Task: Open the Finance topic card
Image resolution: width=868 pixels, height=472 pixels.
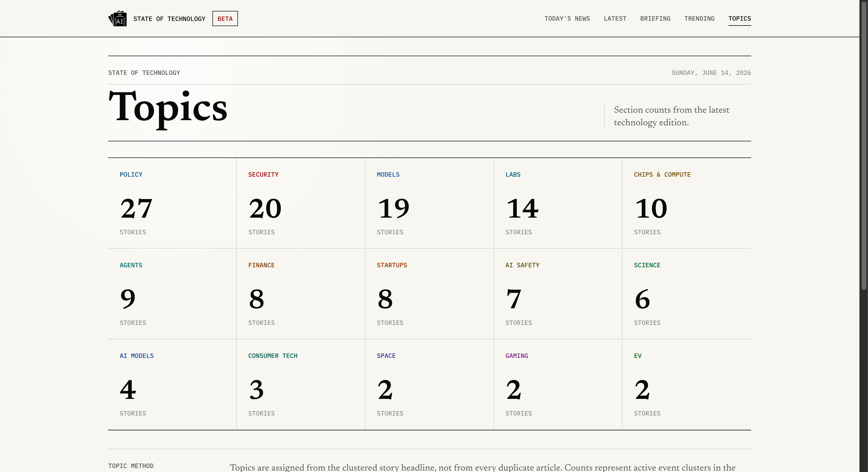Action: click(x=301, y=294)
